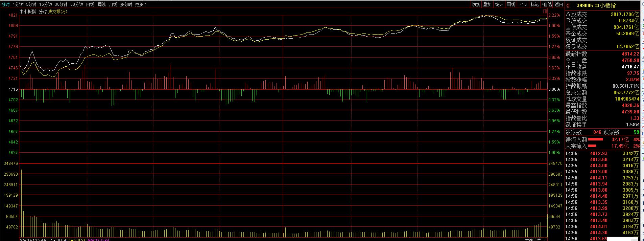Click the 总成交量 value 104905474
Viewport: 644px width, 241px height.
627,99
